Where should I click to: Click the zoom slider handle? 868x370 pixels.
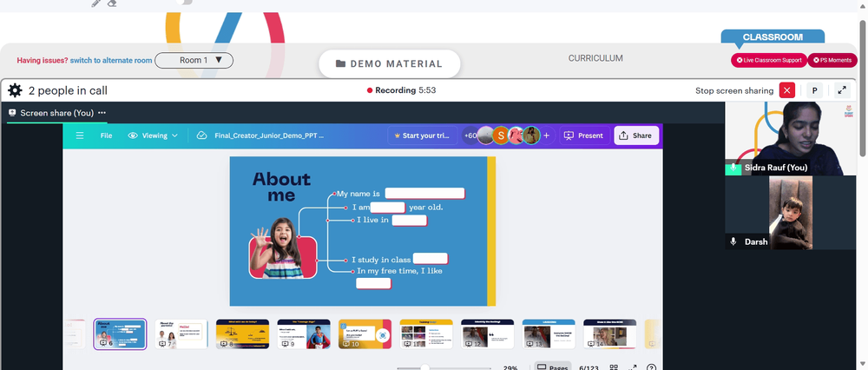(x=425, y=367)
